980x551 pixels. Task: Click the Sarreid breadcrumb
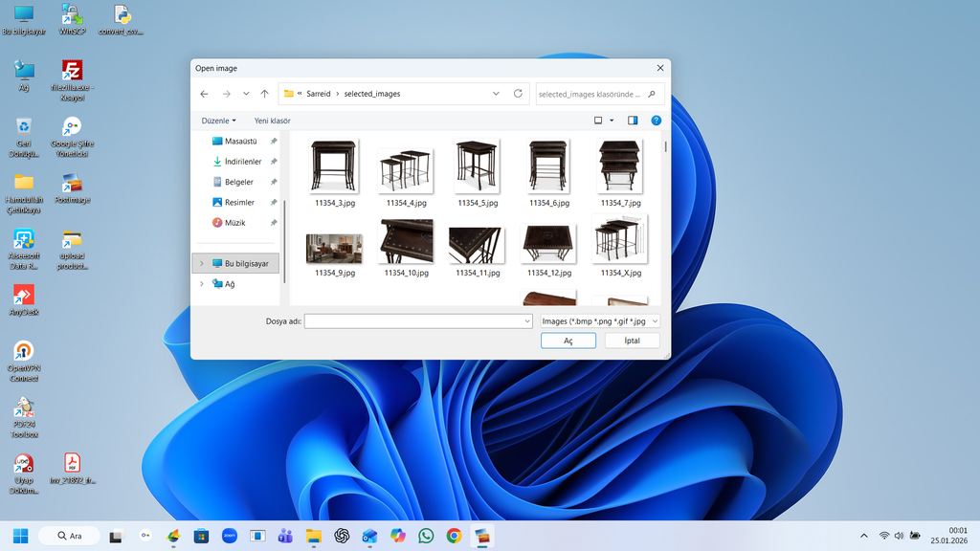click(x=318, y=94)
